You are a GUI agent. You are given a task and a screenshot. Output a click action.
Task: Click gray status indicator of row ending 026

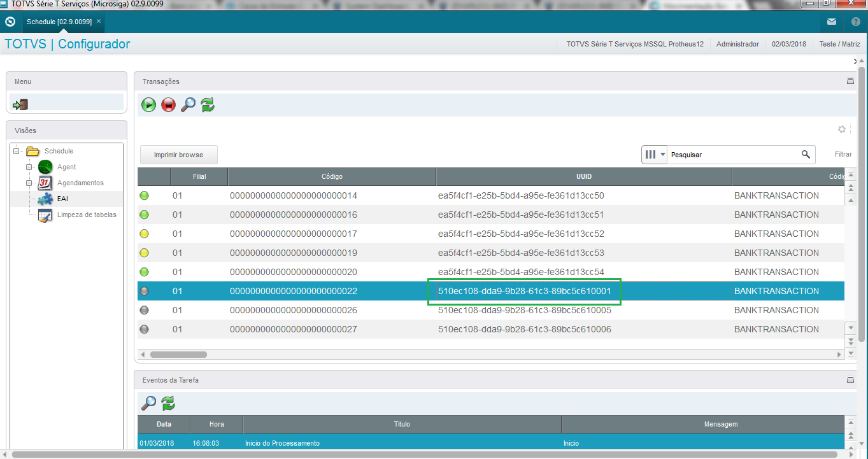click(145, 310)
